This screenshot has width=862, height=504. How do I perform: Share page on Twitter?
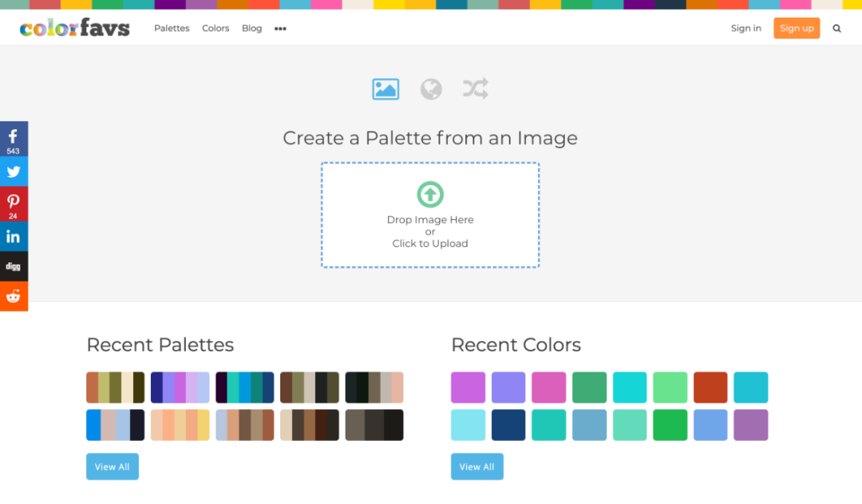(14, 171)
